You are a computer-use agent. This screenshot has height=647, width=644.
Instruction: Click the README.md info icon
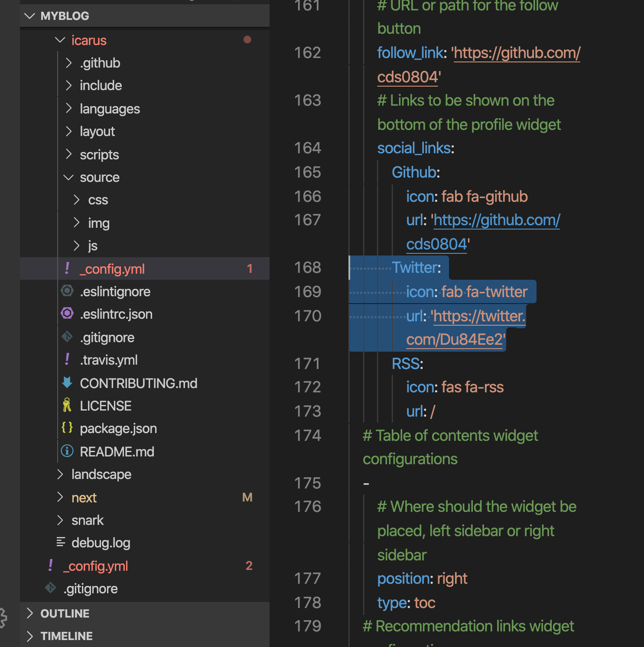tap(67, 451)
